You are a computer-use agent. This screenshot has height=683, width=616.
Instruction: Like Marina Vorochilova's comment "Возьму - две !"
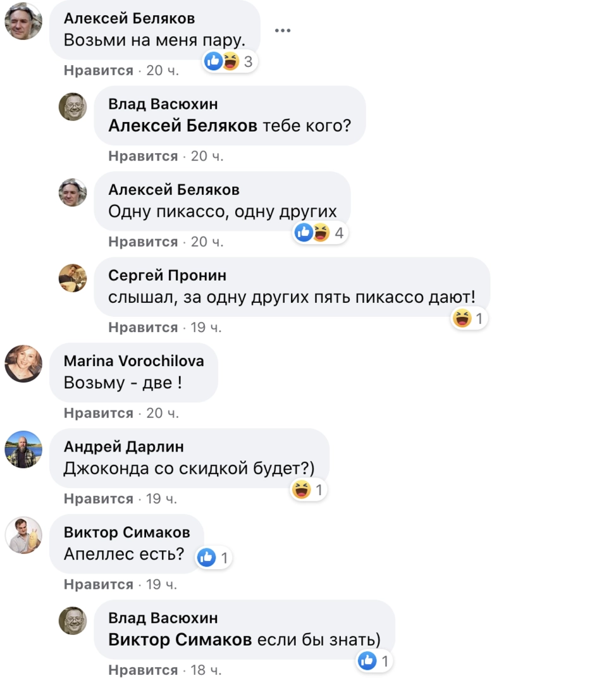tap(99, 414)
